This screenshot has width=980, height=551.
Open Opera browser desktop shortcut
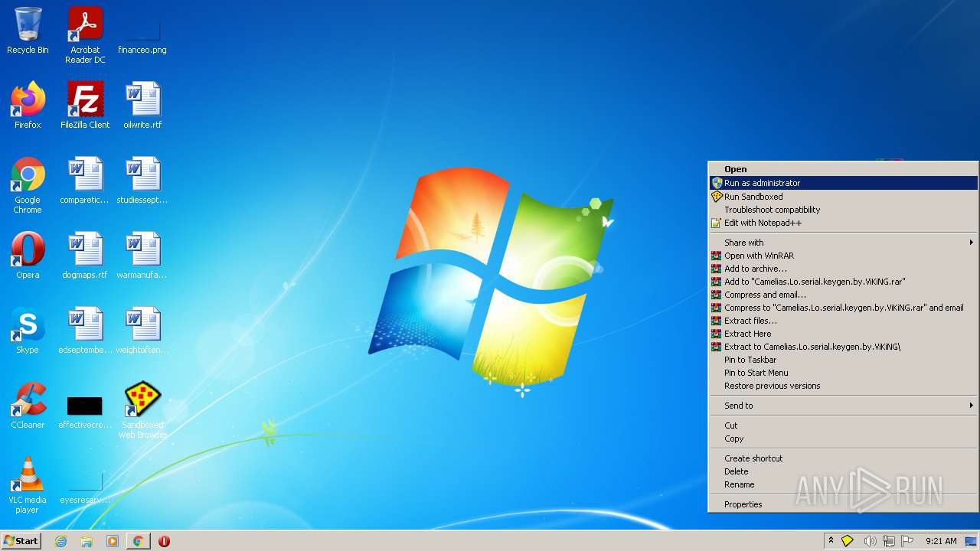(28, 256)
